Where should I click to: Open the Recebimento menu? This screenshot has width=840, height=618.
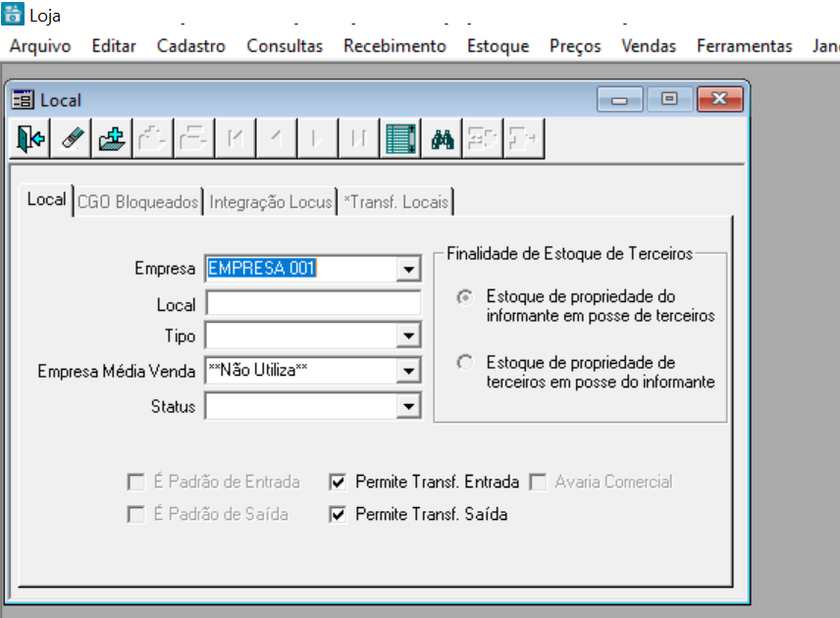(394, 46)
